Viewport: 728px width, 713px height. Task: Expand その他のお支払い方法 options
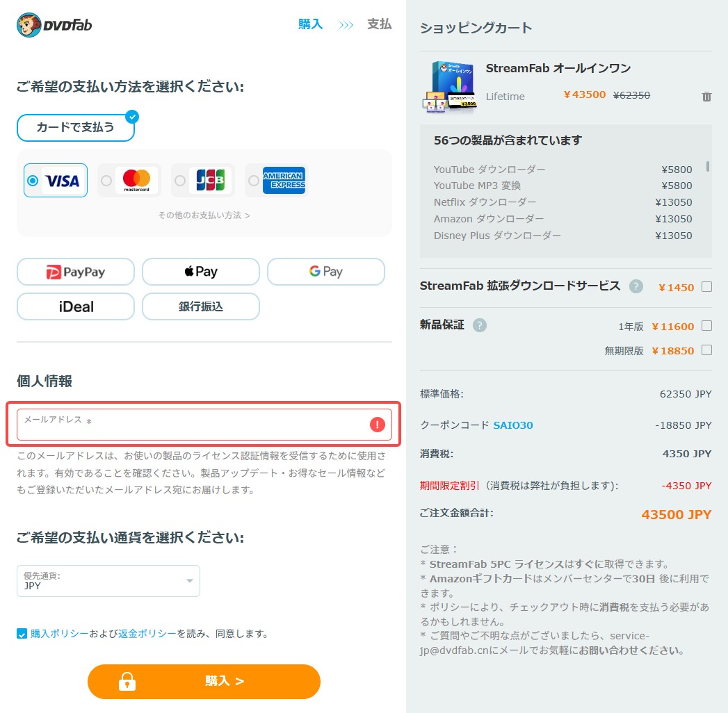click(x=204, y=215)
